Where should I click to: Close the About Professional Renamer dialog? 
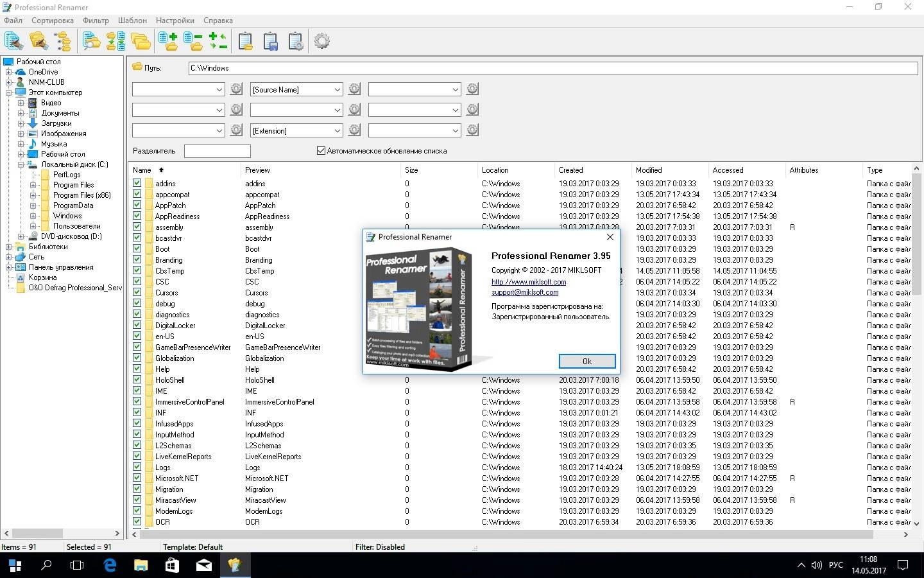pos(610,237)
